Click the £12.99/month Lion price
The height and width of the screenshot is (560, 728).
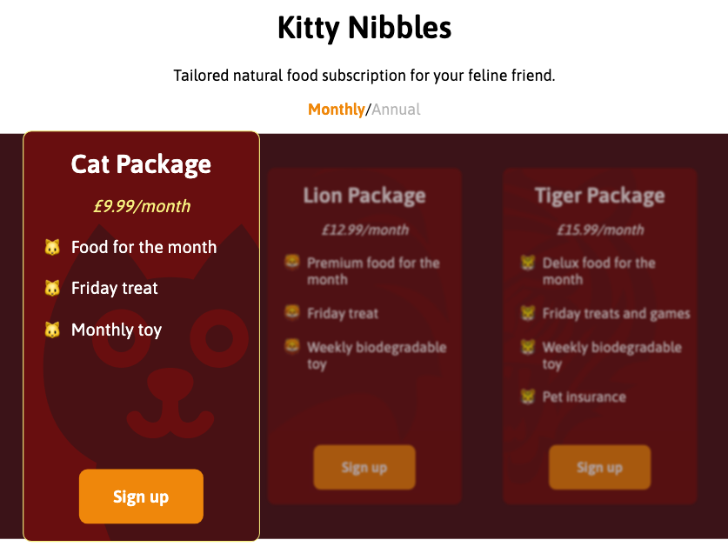coord(364,230)
